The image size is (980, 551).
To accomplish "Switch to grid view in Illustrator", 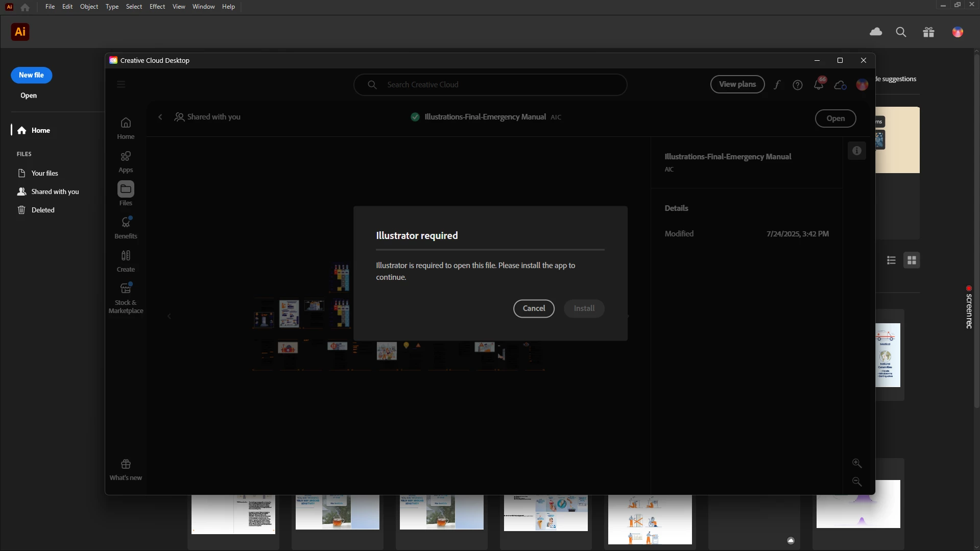I will tap(912, 260).
